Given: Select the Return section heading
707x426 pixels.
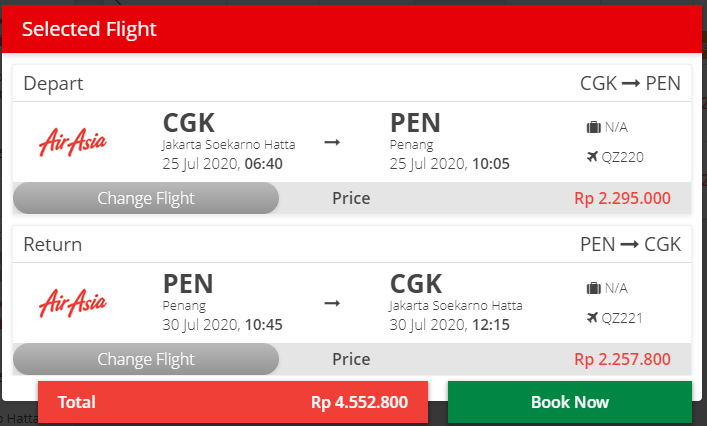Looking at the screenshot, I should click(53, 244).
